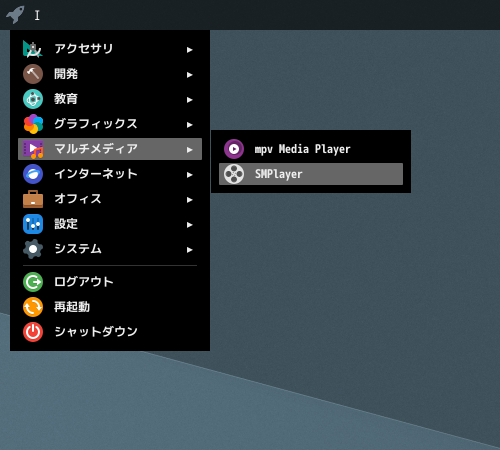Click the atom icon for 教育
Viewport: 500px width, 450px height.
pyautogui.click(x=33, y=99)
